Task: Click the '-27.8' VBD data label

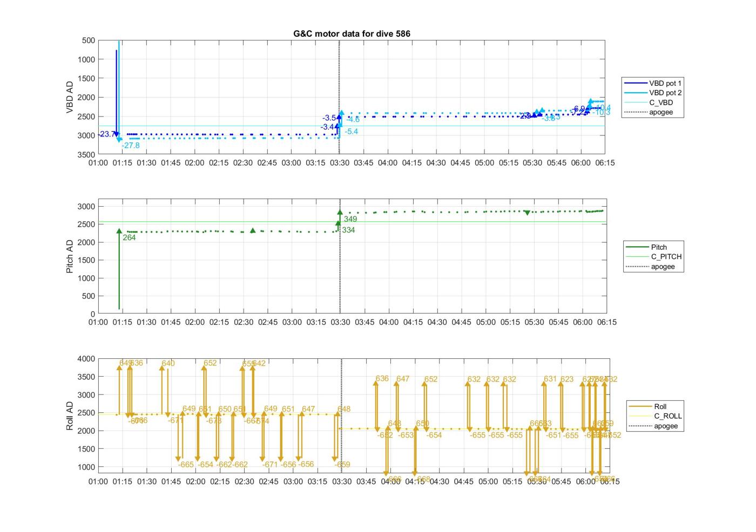Action: point(131,146)
